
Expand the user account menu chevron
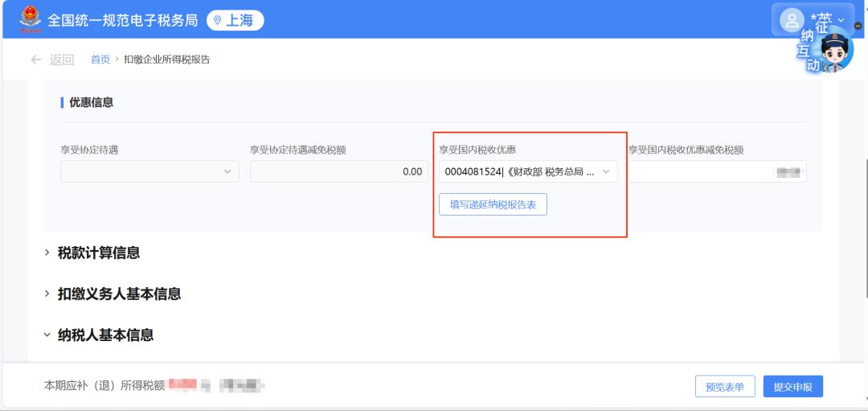pyautogui.click(x=841, y=19)
